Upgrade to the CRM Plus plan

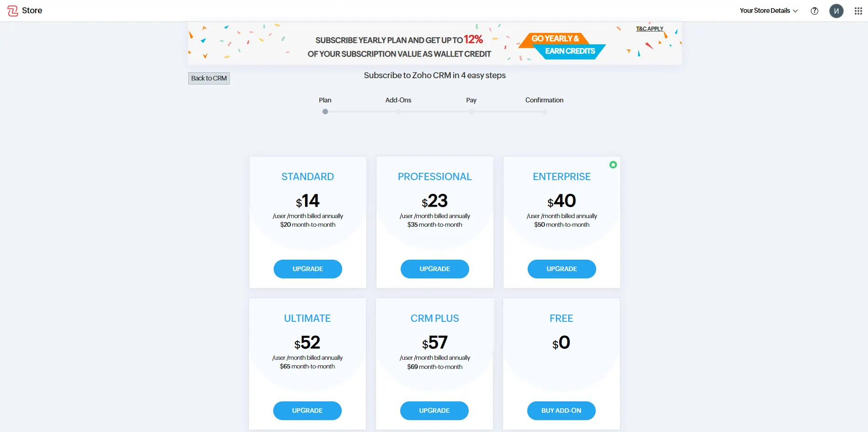(x=434, y=411)
